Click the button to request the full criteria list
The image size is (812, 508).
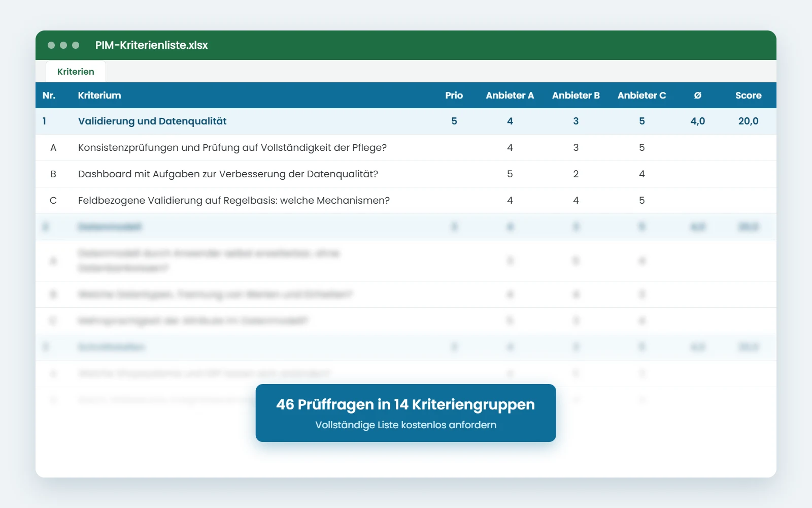tap(405, 413)
